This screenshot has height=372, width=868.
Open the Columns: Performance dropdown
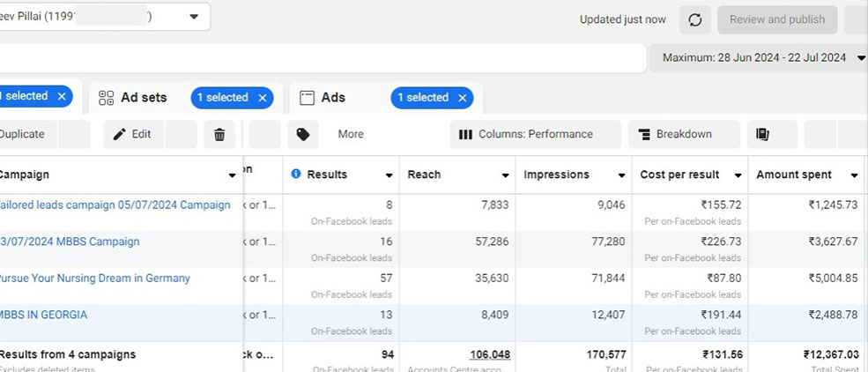(526, 134)
